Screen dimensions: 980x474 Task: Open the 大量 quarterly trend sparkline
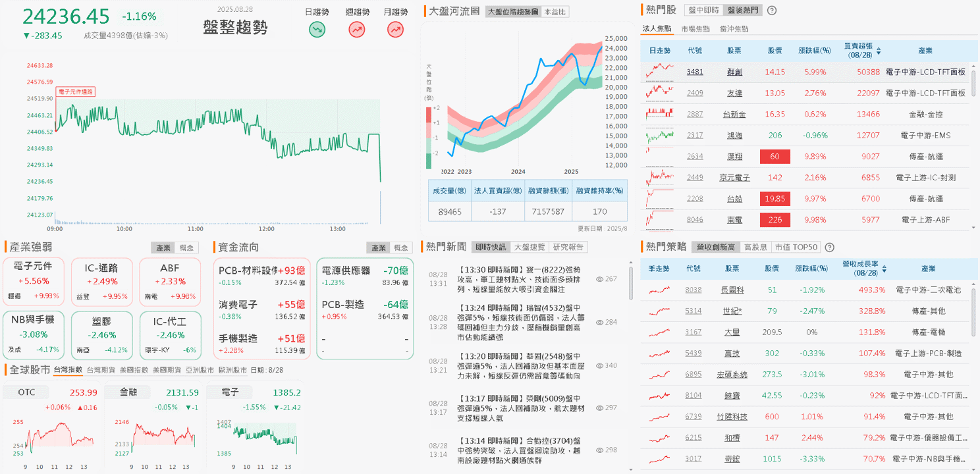pyautogui.click(x=660, y=332)
